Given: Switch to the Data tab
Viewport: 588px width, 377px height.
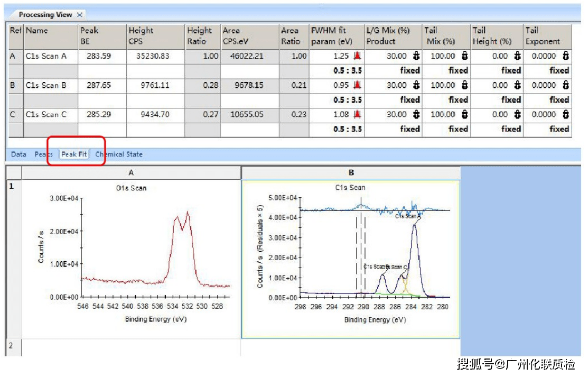Looking at the screenshot, I should pos(18,154).
